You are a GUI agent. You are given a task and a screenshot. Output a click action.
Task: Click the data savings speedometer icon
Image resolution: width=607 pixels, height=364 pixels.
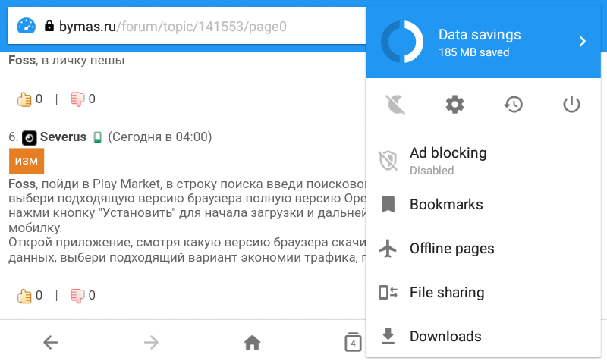(26, 26)
